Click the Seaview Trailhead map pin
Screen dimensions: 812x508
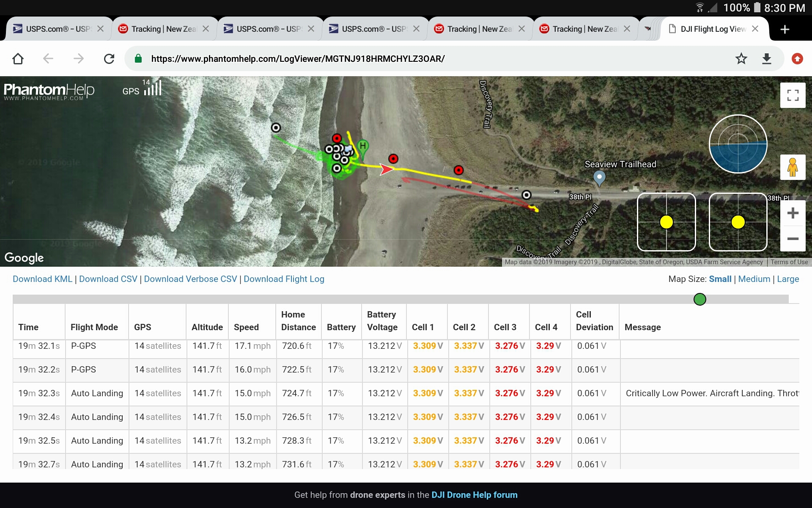coord(599,178)
